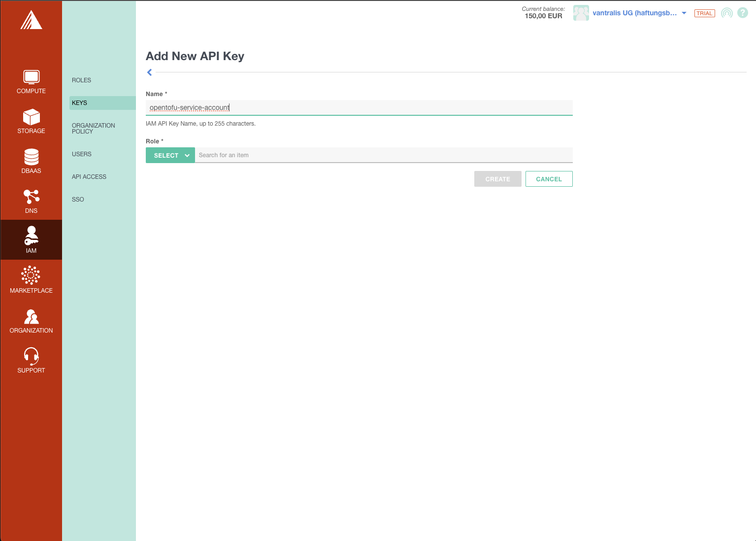
Task: Open the Organization section
Action: coord(31,320)
